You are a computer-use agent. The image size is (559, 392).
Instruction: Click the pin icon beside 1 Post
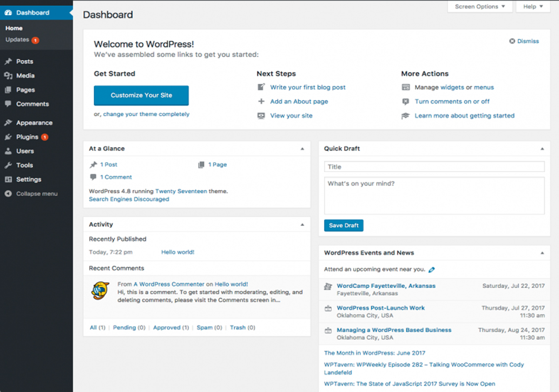point(93,165)
